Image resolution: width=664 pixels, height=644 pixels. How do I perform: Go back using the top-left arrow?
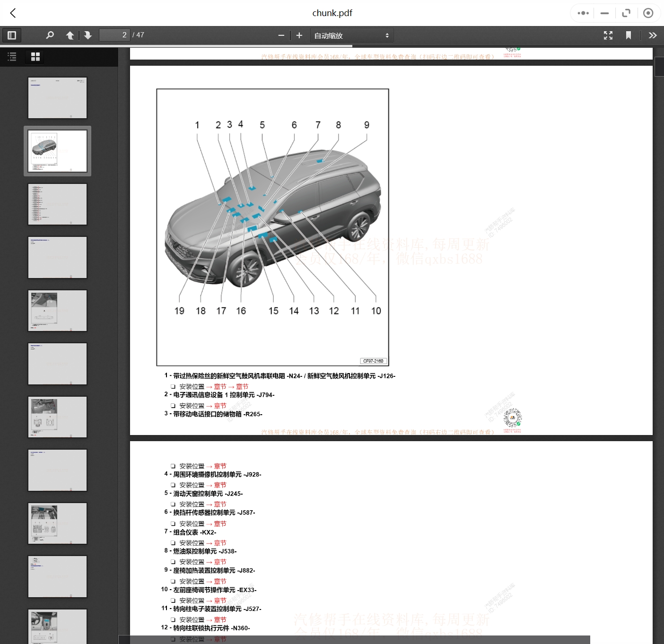click(13, 13)
